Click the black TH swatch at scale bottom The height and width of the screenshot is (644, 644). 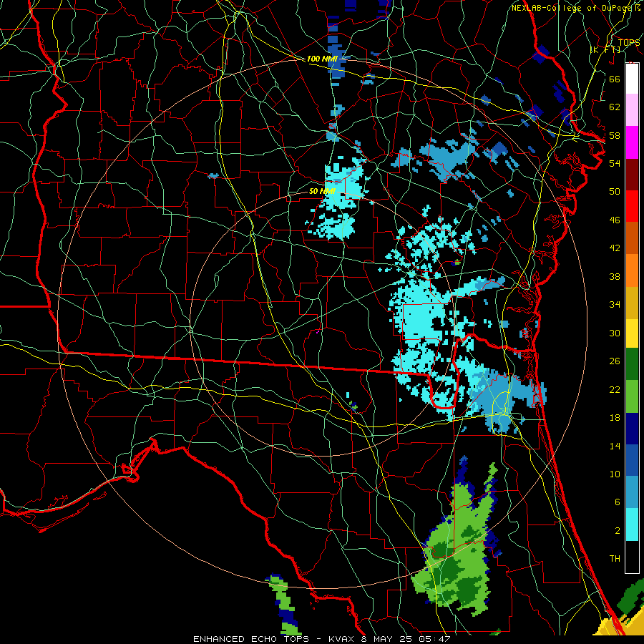coord(632,557)
